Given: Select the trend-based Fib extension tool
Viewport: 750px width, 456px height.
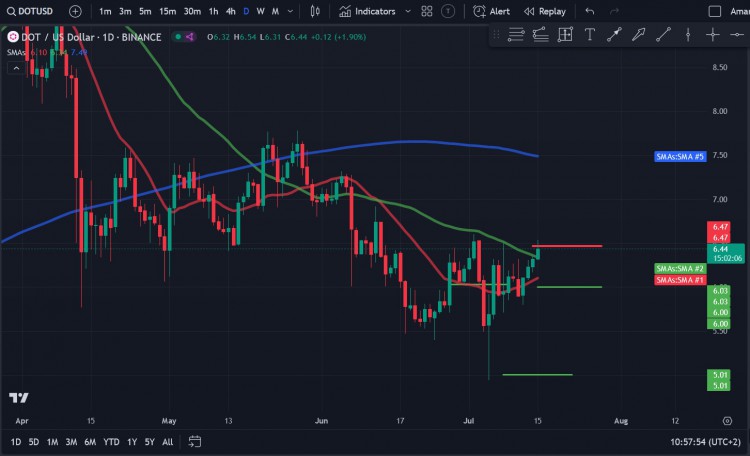Looking at the screenshot, I should coord(540,34).
